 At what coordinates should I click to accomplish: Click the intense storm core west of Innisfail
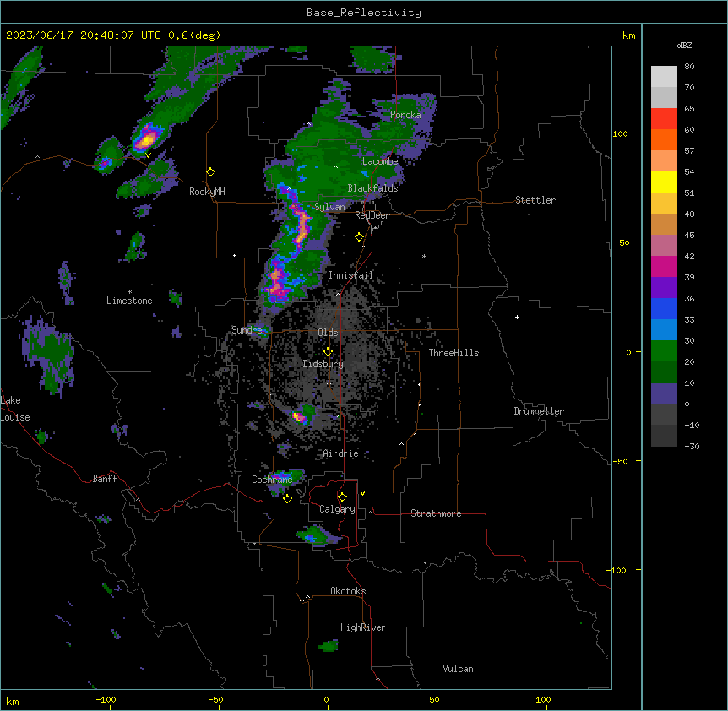278,282
